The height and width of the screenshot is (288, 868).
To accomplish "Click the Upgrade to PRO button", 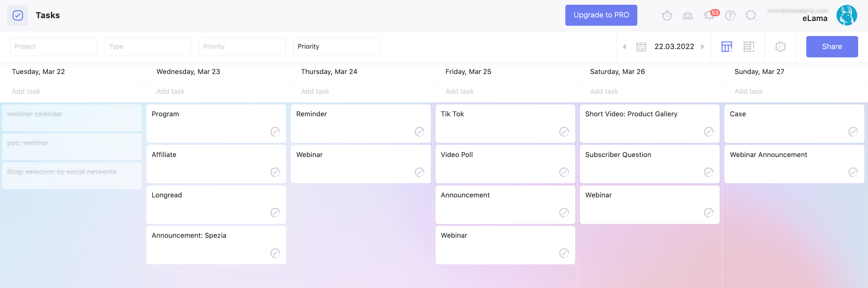I will pyautogui.click(x=601, y=15).
